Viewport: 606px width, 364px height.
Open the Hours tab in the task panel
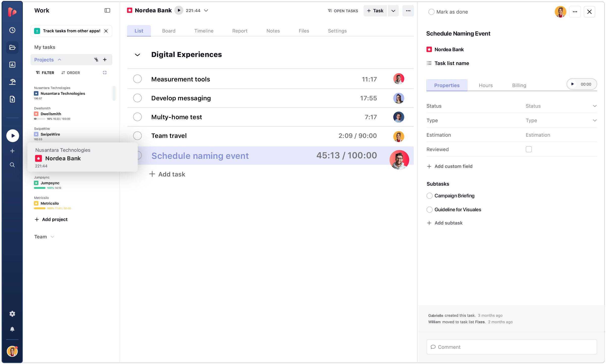coord(485,85)
